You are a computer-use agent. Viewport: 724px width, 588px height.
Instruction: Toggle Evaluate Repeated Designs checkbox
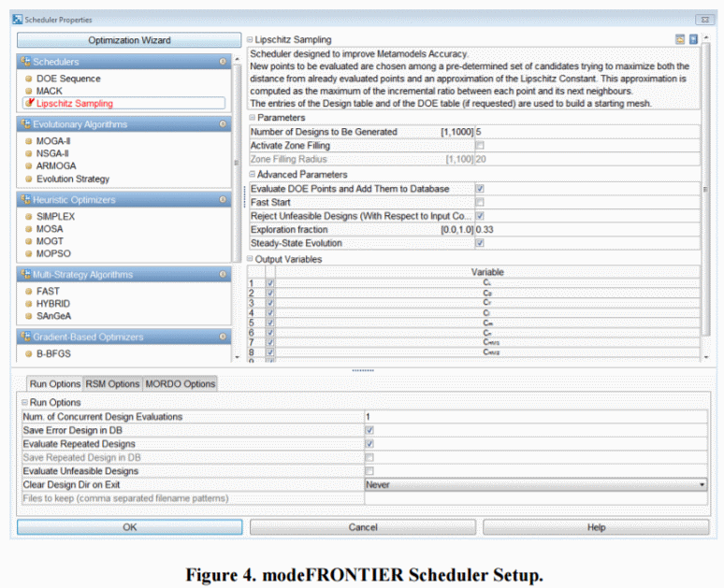(x=369, y=443)
